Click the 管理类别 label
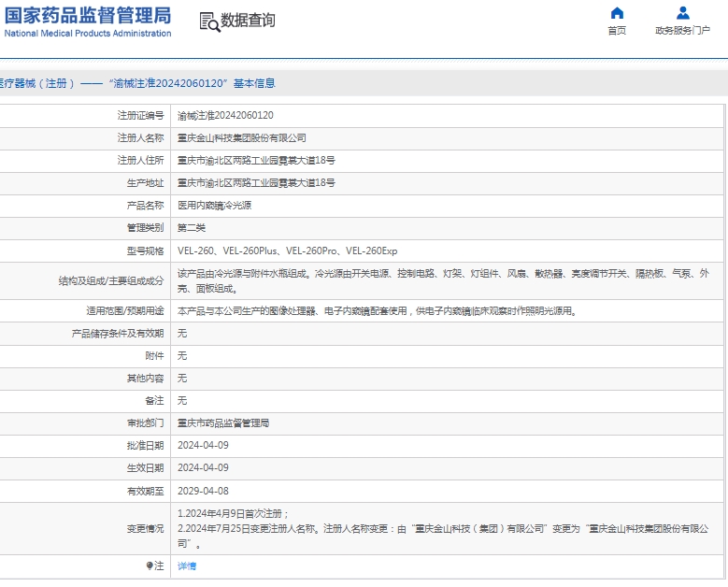 click(146, 227)
